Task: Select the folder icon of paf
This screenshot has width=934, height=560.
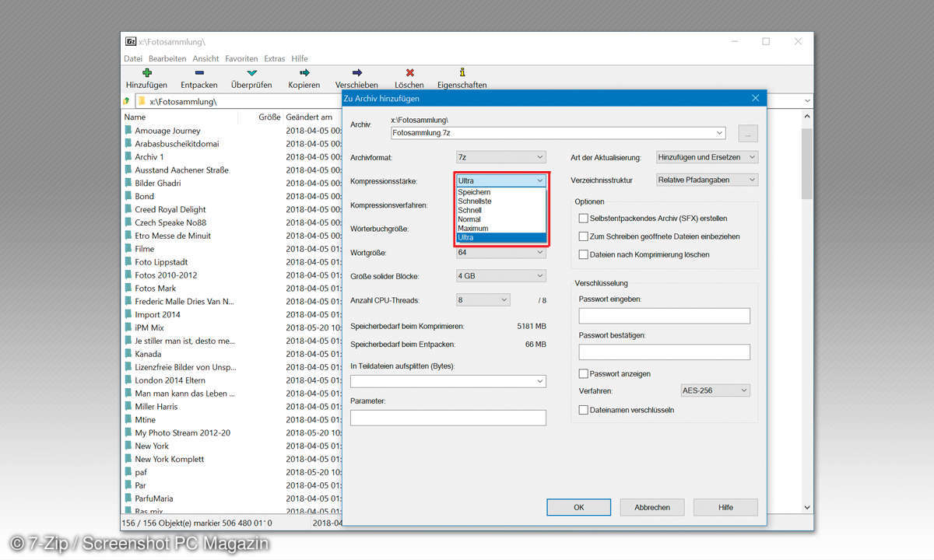Action: (128, 472)
